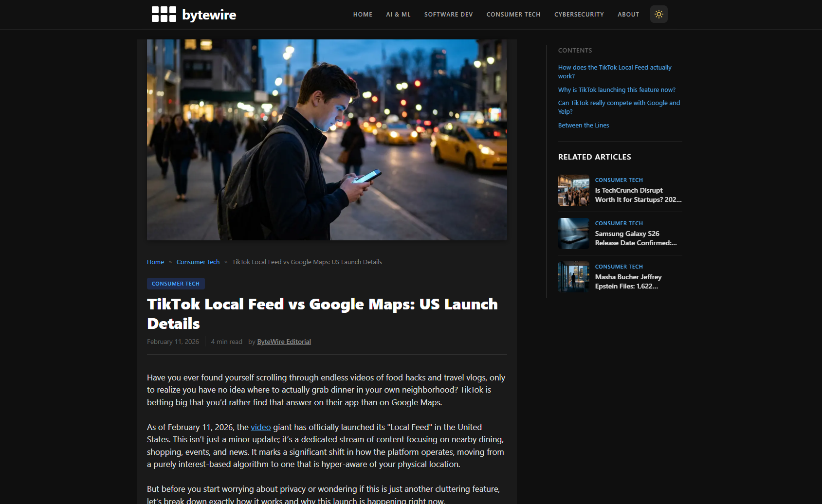Open the ByteWire Editorial author page
This screenshot has height=504, width=822.
point(284,342)
